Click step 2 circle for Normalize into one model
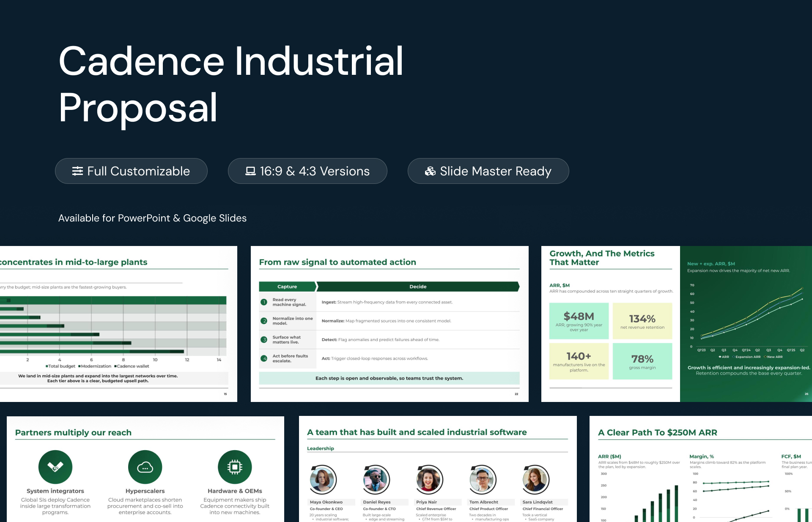The height and width of the screenshot is (522, 812). (x=264, y=321)
